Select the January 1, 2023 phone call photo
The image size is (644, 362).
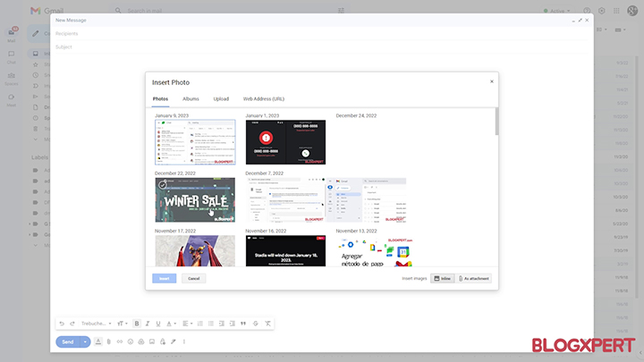coord(285,142)
